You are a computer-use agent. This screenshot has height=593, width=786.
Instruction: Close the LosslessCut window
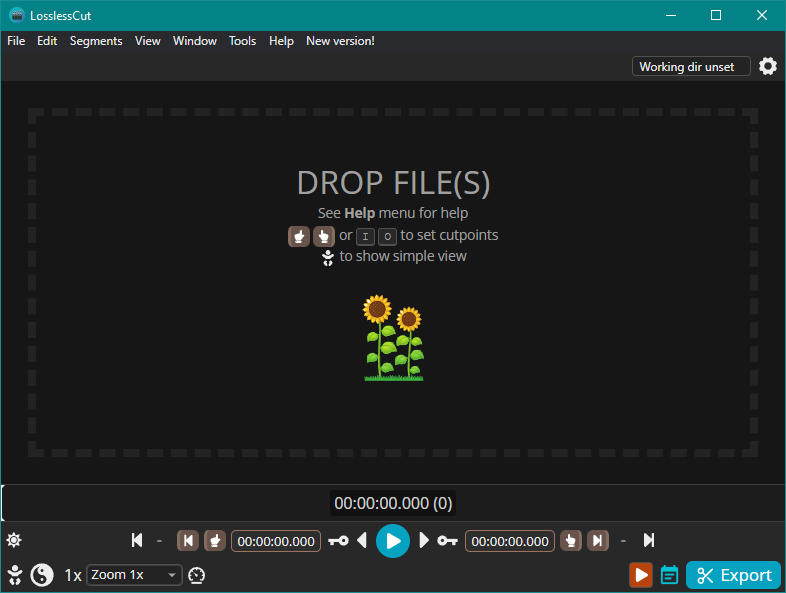tap(762, 15)
